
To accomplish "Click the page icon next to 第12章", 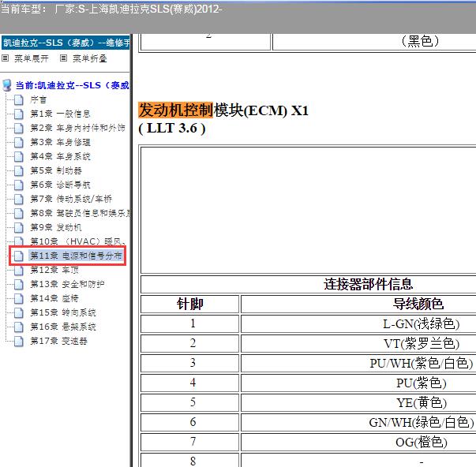I will pyautogui.click(x=19, y=270).
